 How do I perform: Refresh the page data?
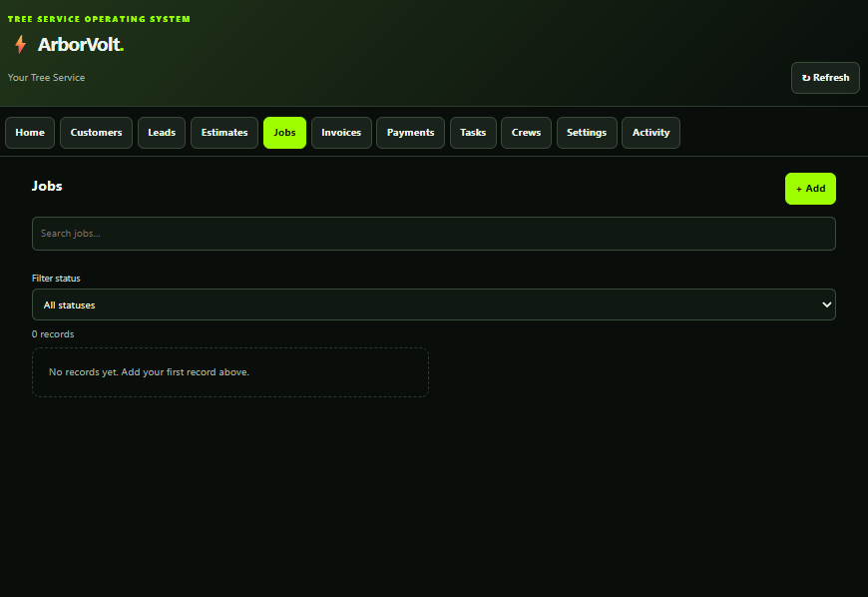pyautogui.click(x=825, y=78)
